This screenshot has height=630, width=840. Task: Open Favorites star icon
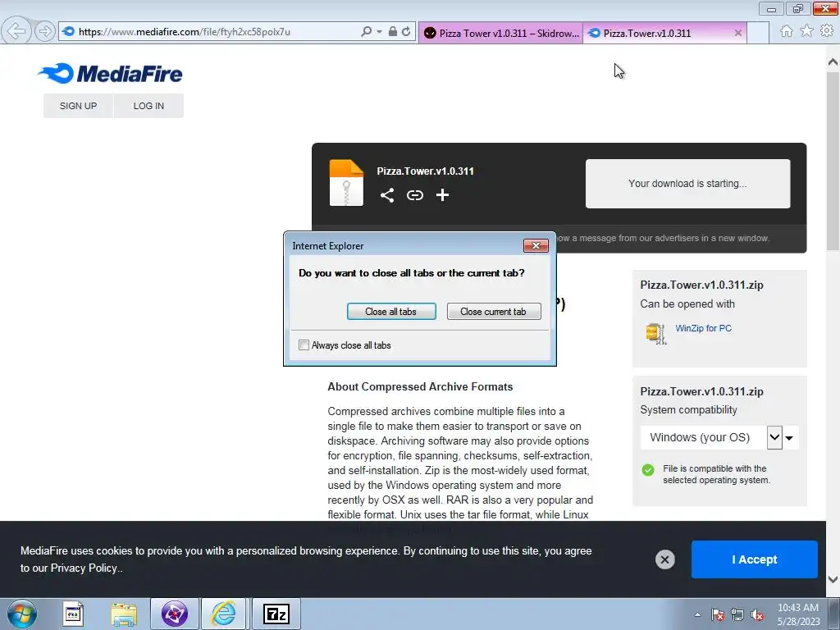point(806,31)
